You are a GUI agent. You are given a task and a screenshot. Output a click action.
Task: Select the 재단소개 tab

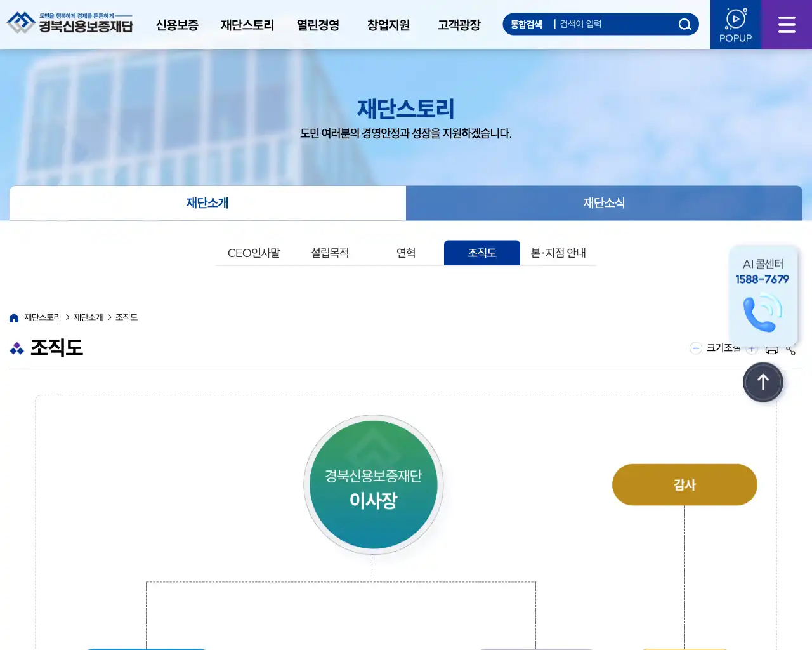point(207,203)
